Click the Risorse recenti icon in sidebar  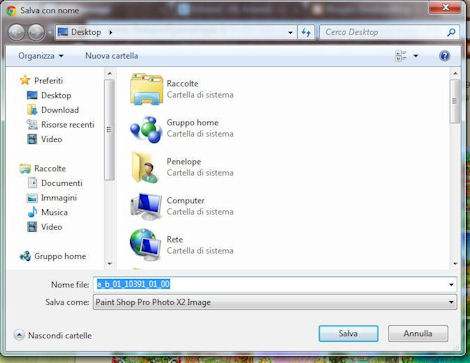[32, 125]
